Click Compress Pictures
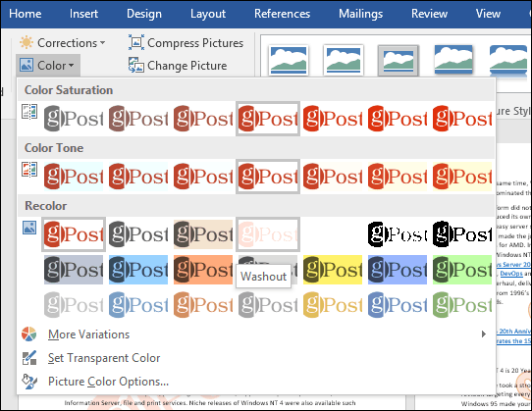This screenshot has width=532, height=411. [x=186, y=43]
